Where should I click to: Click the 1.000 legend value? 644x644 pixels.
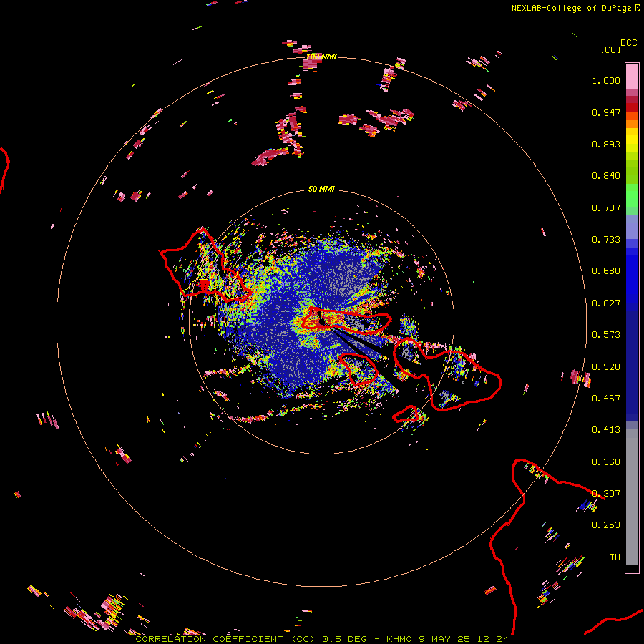(606, 80)
